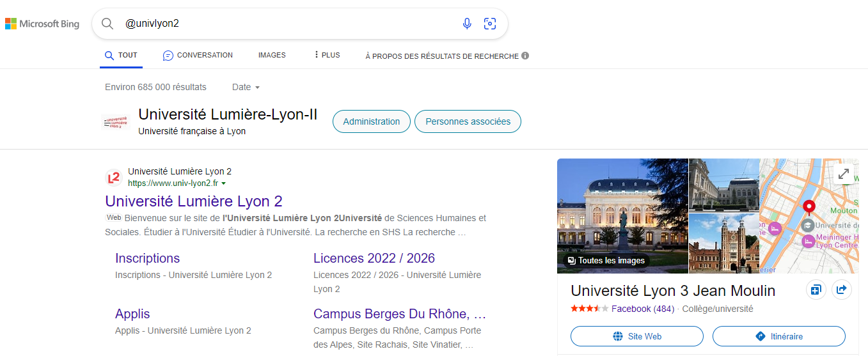The height and width of the screenshot is (356, 868).
Task: Click Toutes les images overlay button
Action: click(606, 261)
